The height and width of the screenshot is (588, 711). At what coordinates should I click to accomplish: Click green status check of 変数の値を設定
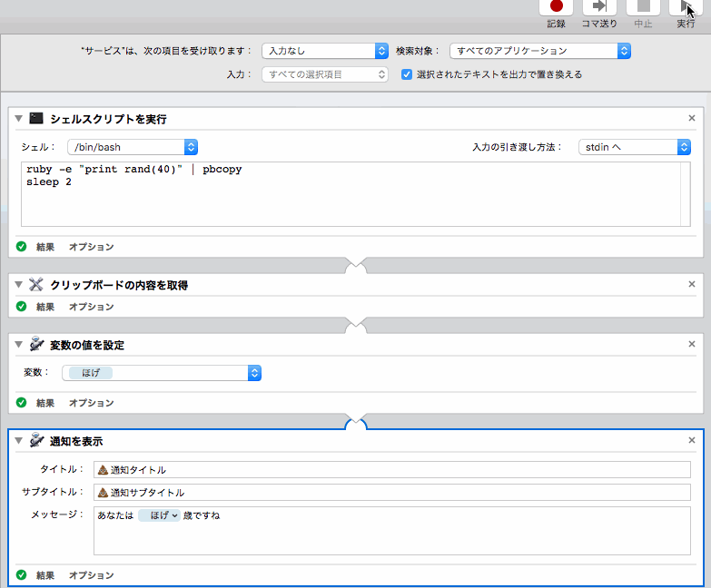click(x=21, y=402)
